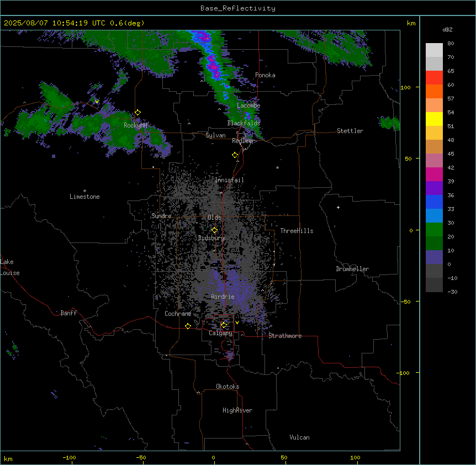Viewport: 476px width, 465px height.
Task: Select the magenta 39-42 dBZ legend swatch
Action: (434, 174)
